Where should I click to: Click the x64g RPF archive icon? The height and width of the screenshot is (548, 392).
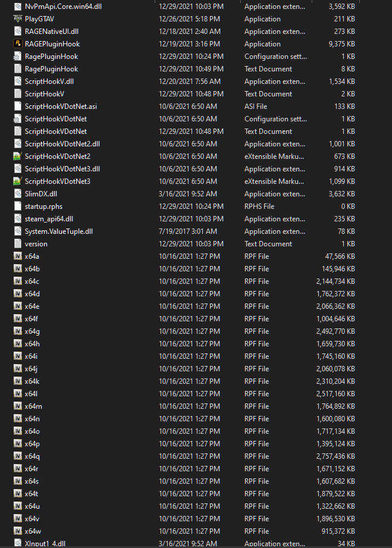(x=17, y=331)
